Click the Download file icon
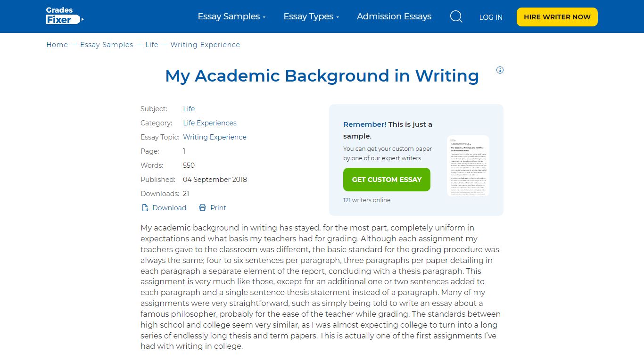The image size is (644, 362). pos(145,208)
